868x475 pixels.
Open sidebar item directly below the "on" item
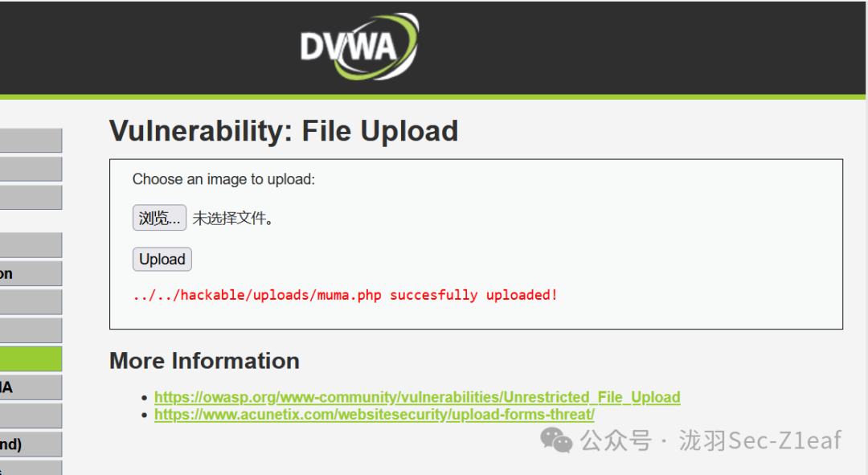(x=31, y=301)
